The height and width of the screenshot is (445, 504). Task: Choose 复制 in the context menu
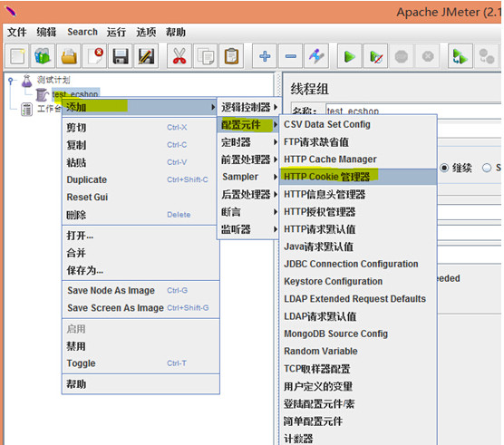140,145
